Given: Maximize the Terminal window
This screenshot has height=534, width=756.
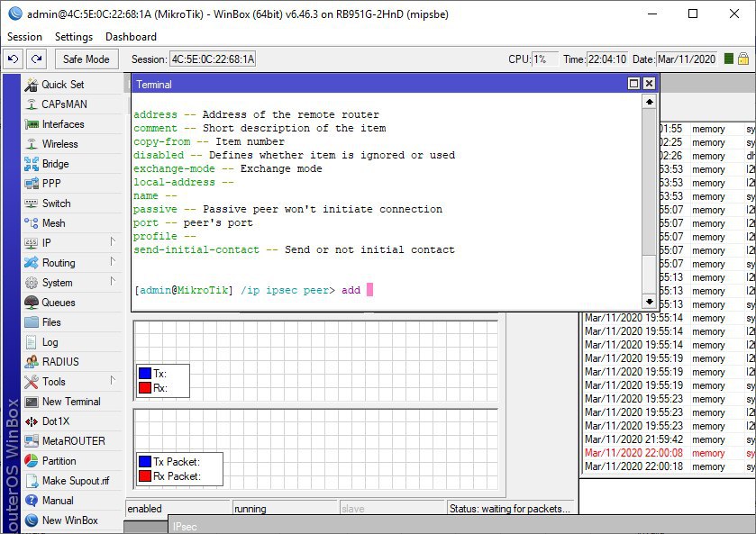Looking at the screenshot, I should pyautogui.click(x=633, y=84).
